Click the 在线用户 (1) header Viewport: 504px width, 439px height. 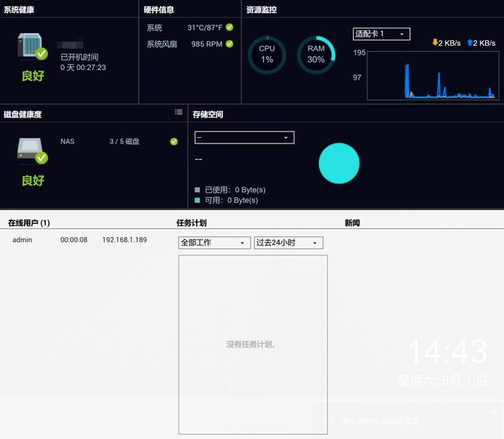pyautogui.click(x=29, y=223)
